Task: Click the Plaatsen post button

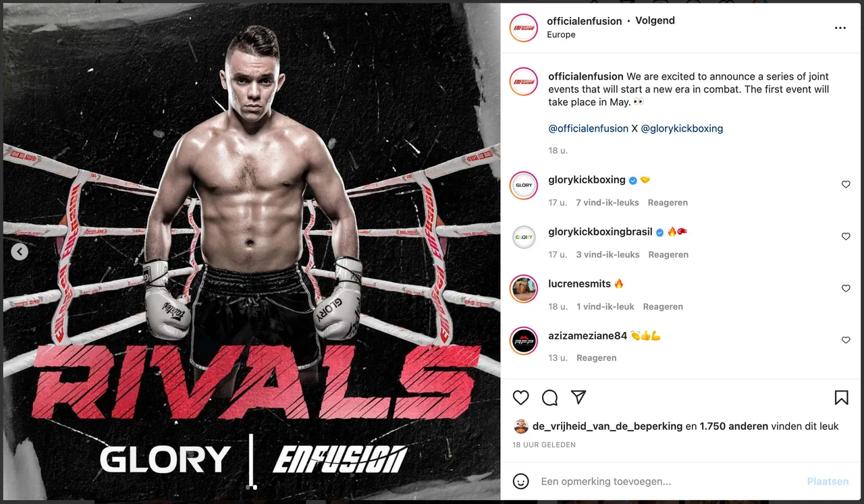Action: pos(828,482)
